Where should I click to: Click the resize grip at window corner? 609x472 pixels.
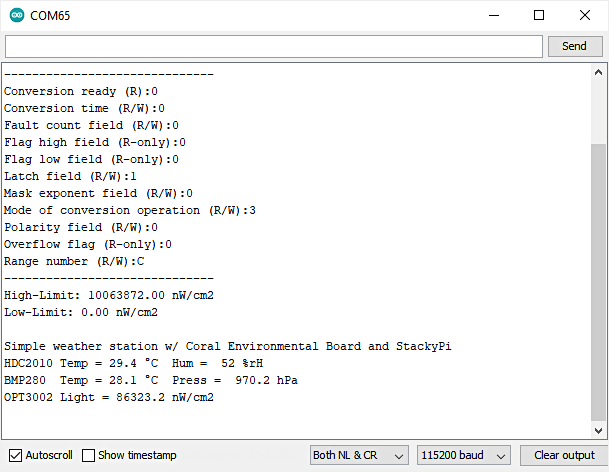[602, 465]
